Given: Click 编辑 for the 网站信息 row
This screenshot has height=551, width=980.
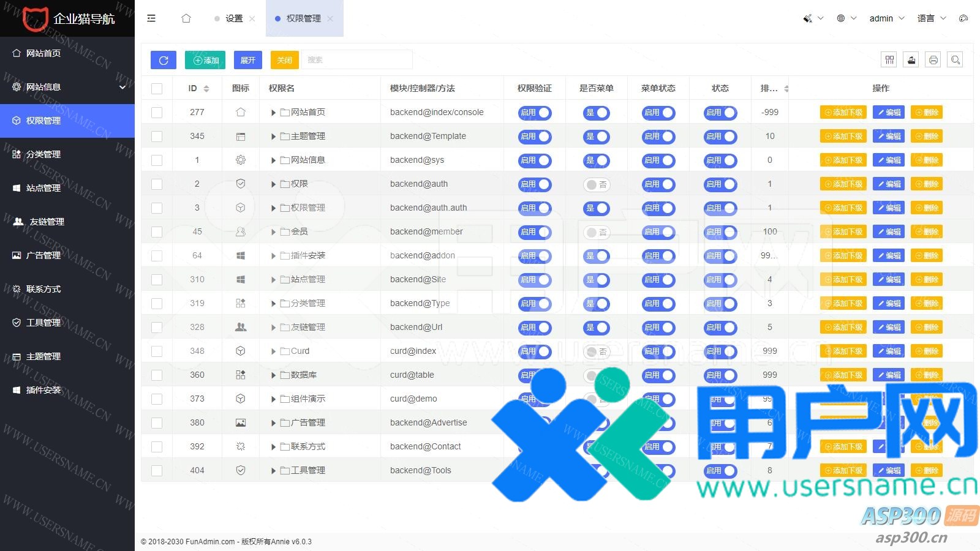Looking at the screenshot, I should pyautogui.click(x=888, y=160).
